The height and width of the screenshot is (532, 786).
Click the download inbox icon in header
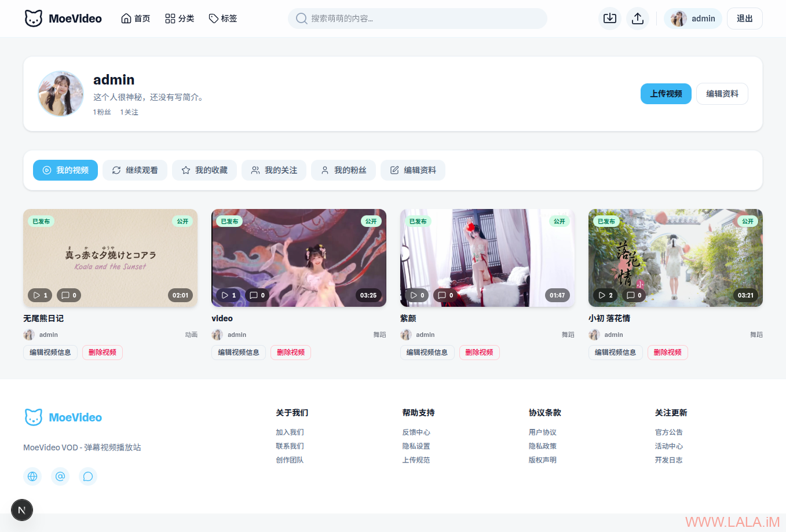(x=609, y=19)
